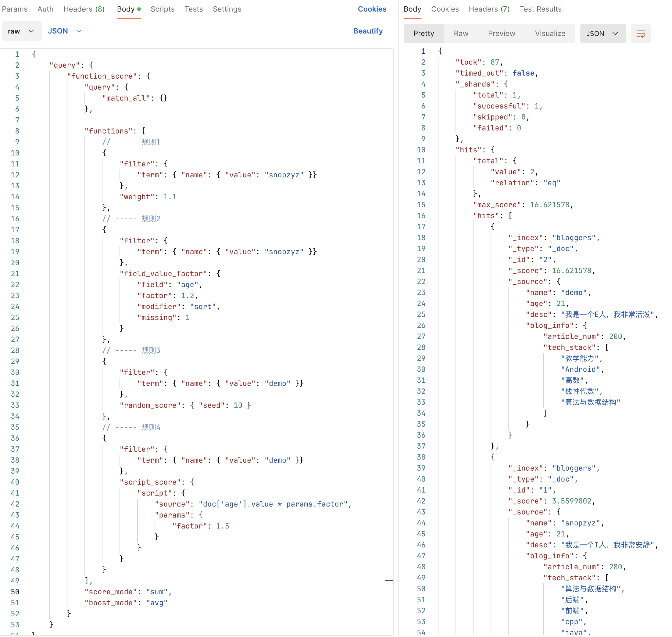Click the "match_all" line in request
This screenshot has width=672, height=637.
tap(134, 98)
